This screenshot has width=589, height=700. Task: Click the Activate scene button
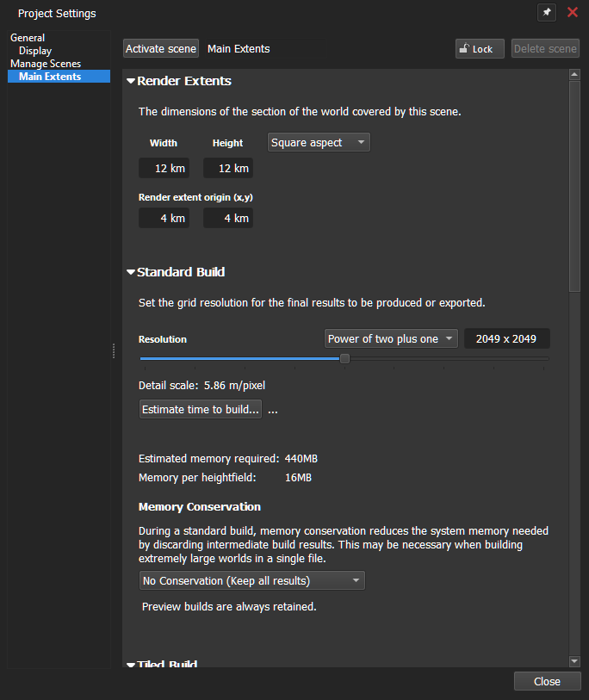[161, 49]
